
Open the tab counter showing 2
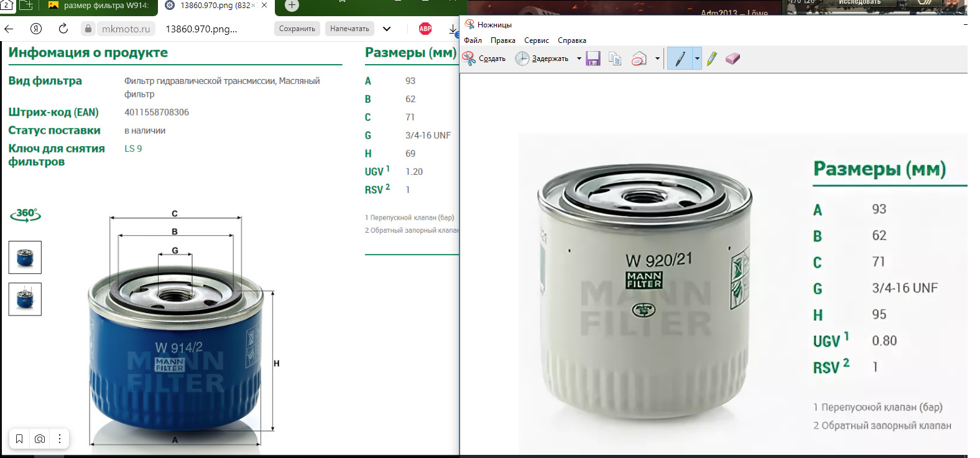[6, 5]
